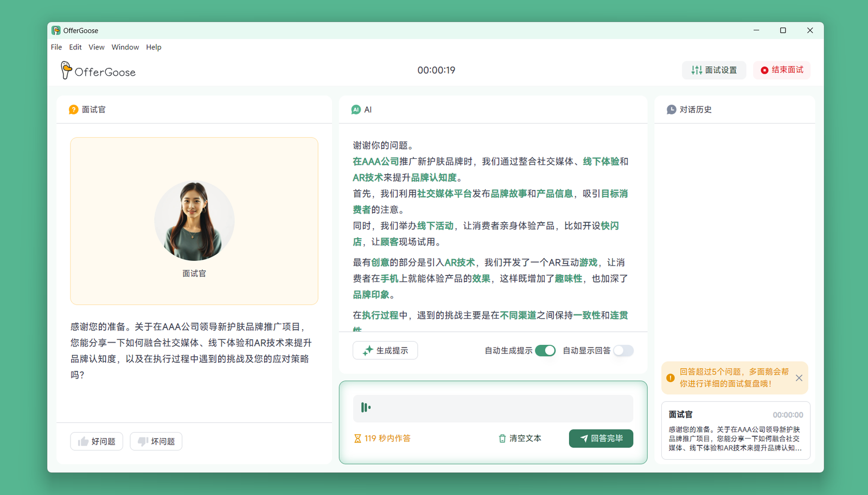The width and height of the screenshot is (868, 495).
Task: Enable 自动显示回答
Action: [623, 350]
